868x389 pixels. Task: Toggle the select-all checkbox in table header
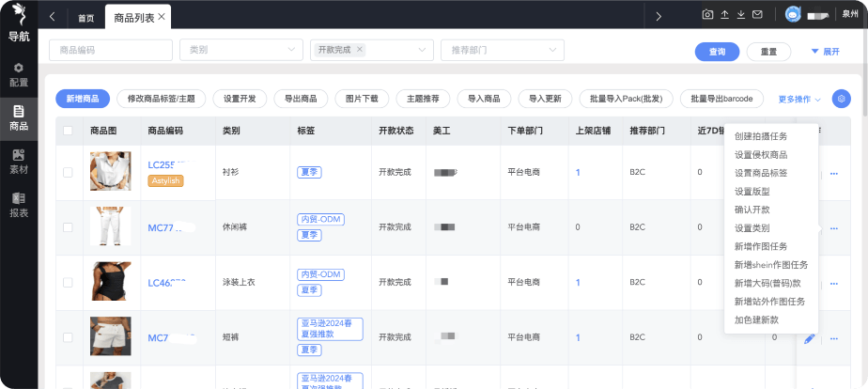(67, 131)
